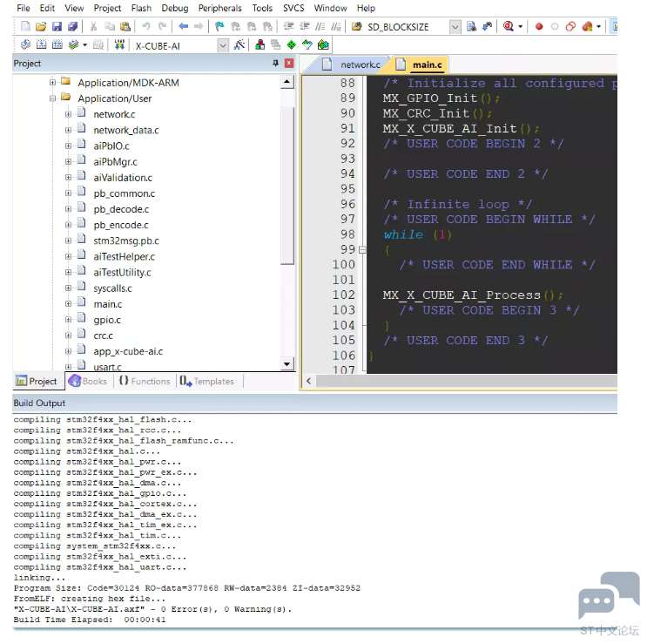
Task: Expand the main.c tree node
Action: pyautogui.click(x=68, y=304)
